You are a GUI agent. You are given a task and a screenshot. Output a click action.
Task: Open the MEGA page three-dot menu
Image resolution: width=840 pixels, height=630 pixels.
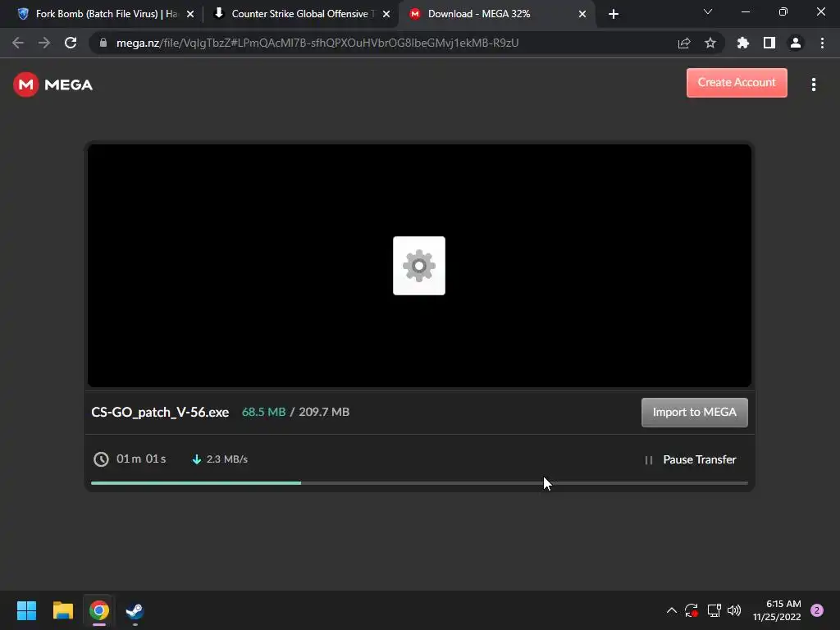click(813, 84)
